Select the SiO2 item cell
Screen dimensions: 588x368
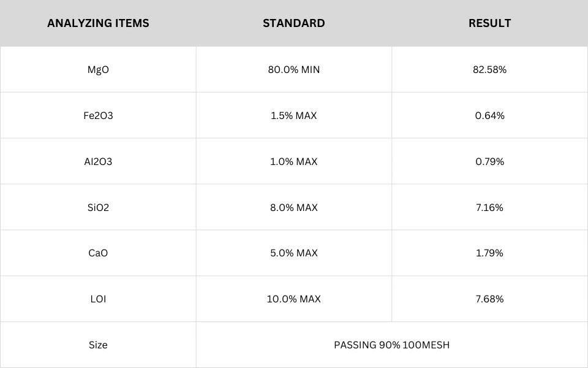click(98, 207)
